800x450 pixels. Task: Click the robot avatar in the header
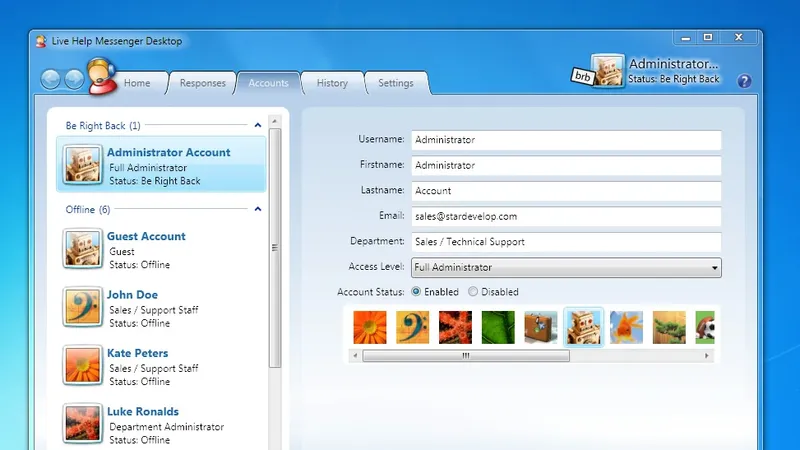[x=608, y=70]
